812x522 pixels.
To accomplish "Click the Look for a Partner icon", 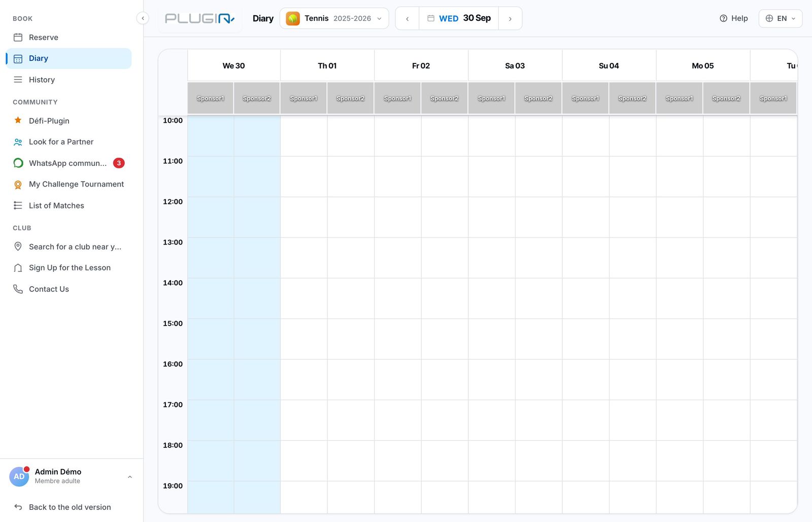I will (x=18, y=142).
